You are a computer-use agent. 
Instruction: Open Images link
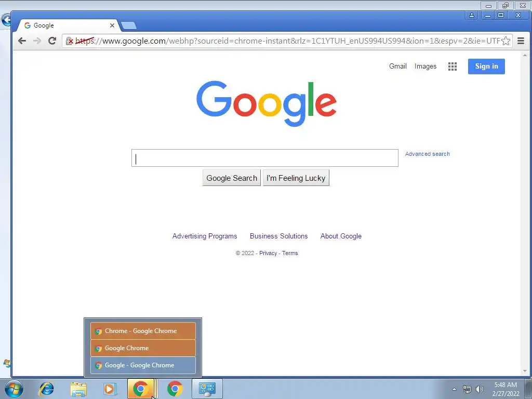click(x=425, y=66)
